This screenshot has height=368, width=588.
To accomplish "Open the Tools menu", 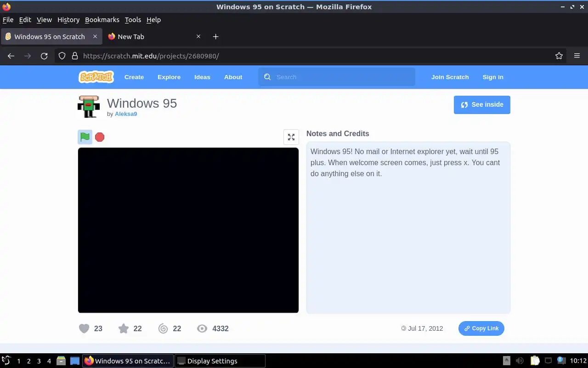I will 133,20.
